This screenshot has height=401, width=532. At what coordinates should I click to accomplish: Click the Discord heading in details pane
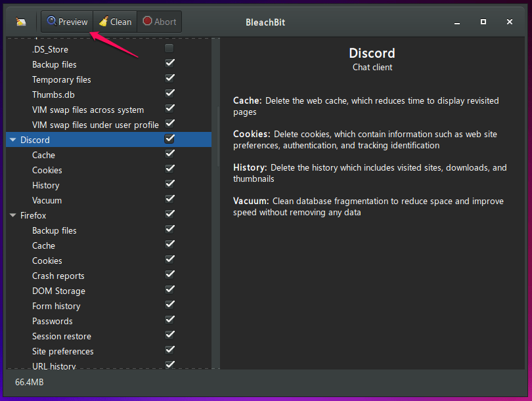coord(372,53)
